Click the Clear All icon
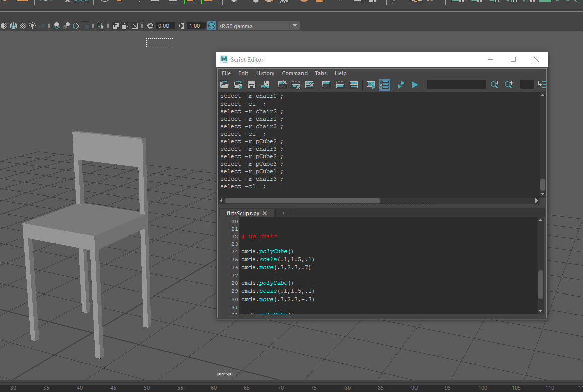The width and height of the screenshot is (583, 392). (309, 85)
